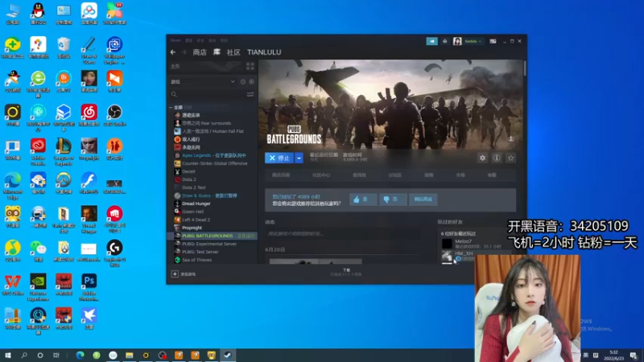Viewport: 644px width, 362px height.
Task: Open the account name dropdown in title bar
Action: pos(473,41)
